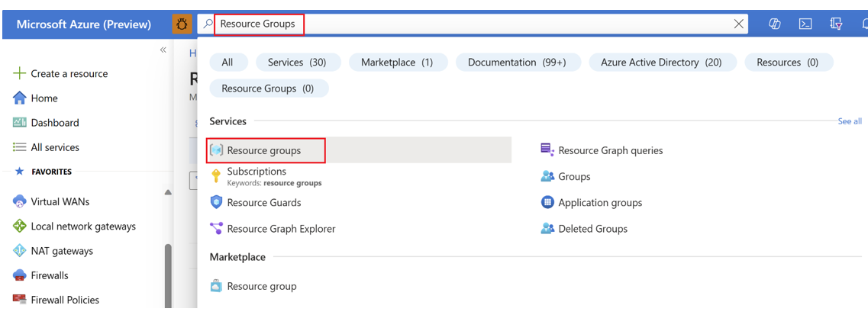The width and height of the screenshot is (868, 315).
Task: Filter results by Services (30)
Action: [x=296, y=63]
